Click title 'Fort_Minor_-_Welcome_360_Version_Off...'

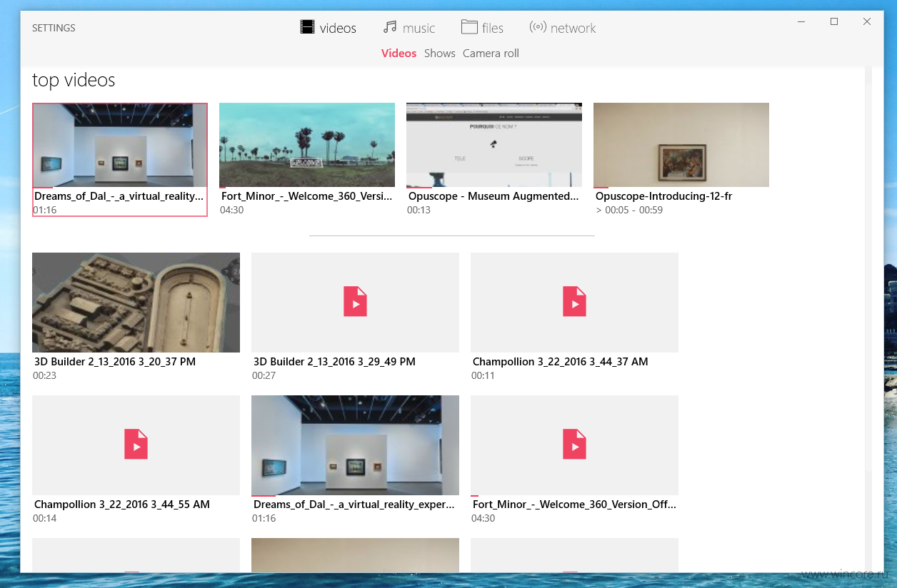tap(574, 505)
